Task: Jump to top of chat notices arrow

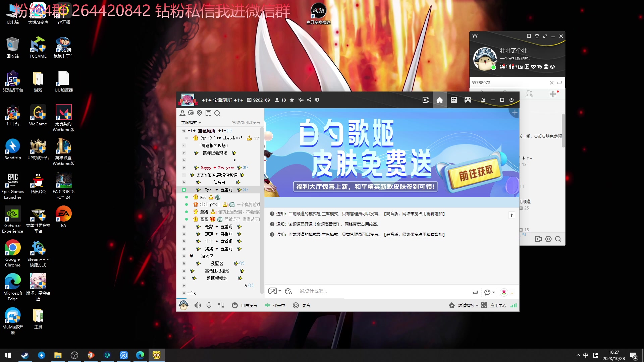Action: coord(512,215)
